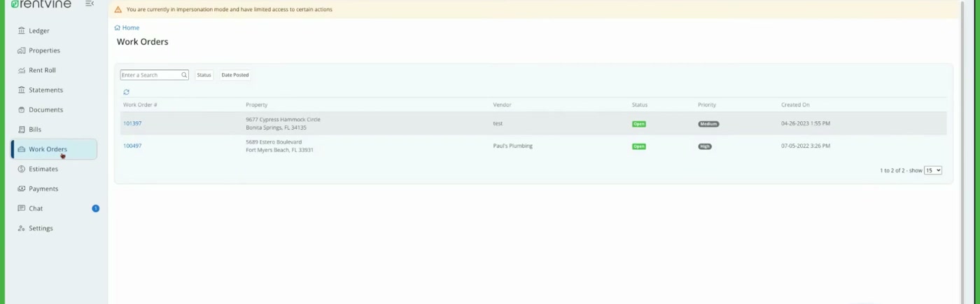Click the 04-26-2023 1:55 PM date
Screen dimensions: 980x304
point(806,123)
